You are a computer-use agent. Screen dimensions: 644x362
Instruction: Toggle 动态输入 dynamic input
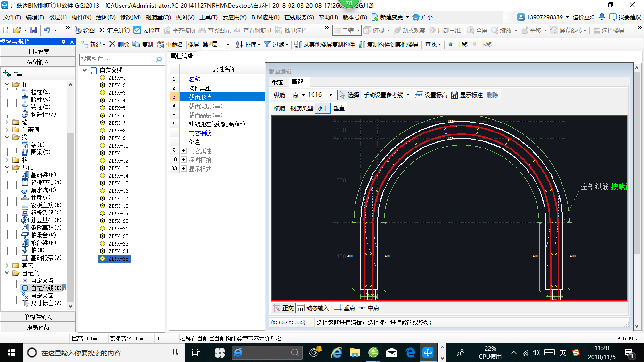[x=314, y=308]
